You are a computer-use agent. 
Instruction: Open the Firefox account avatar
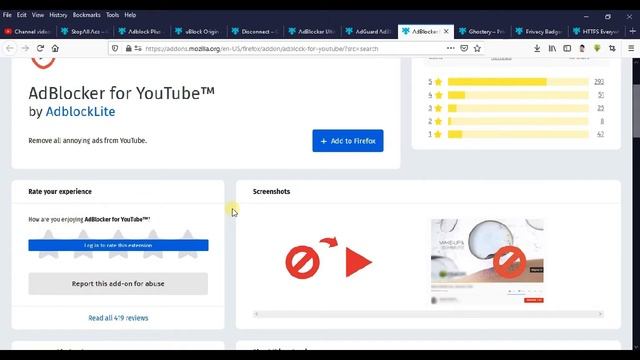click(582, 49)
